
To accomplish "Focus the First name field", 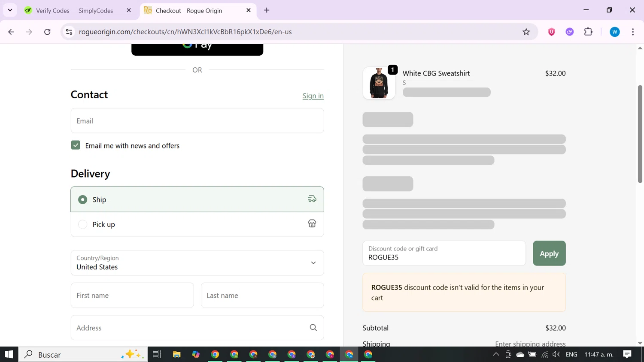I will (132, 295).
